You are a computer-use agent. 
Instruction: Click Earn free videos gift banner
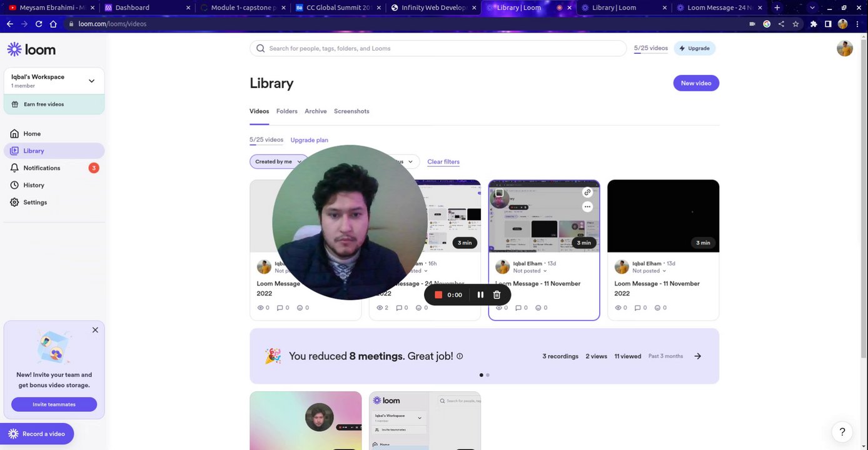(x=54, y=104)
